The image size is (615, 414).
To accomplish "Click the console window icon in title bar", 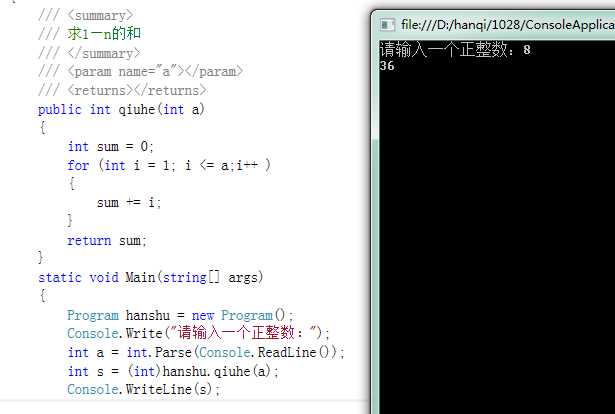I will pos(387,25).
